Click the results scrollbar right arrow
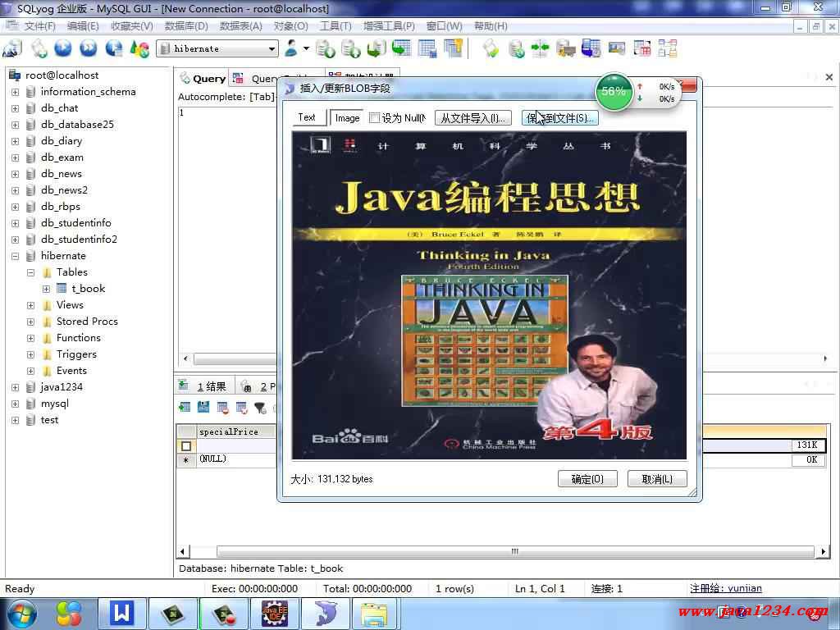 [x=823, y=551]
